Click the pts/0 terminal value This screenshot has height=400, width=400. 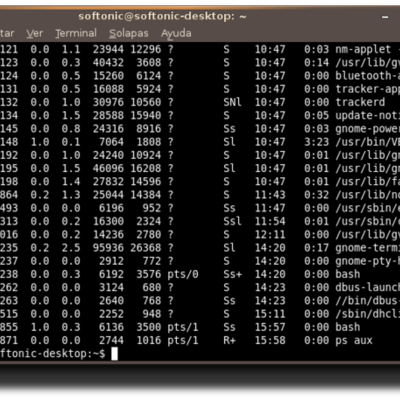[x=183, y=274]
